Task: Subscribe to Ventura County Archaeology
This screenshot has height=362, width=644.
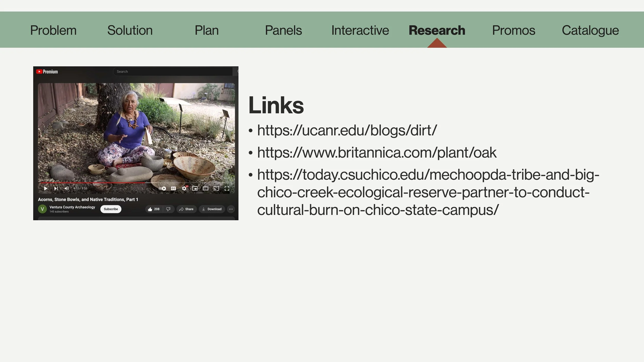Action: coord(111,209)
